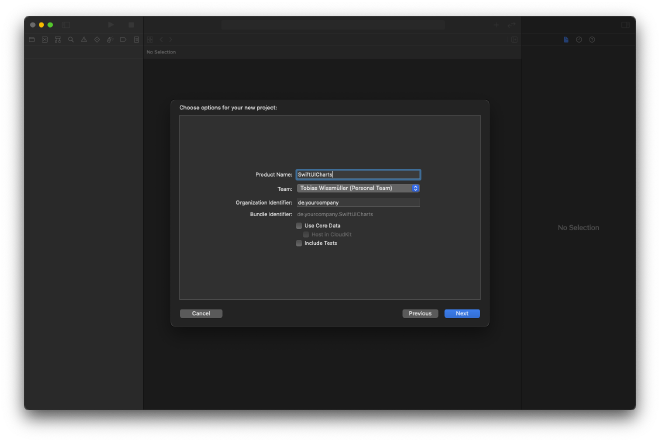Click the Previous button
The width and height of the screenshot is (660, 442).
click(420, 313)
